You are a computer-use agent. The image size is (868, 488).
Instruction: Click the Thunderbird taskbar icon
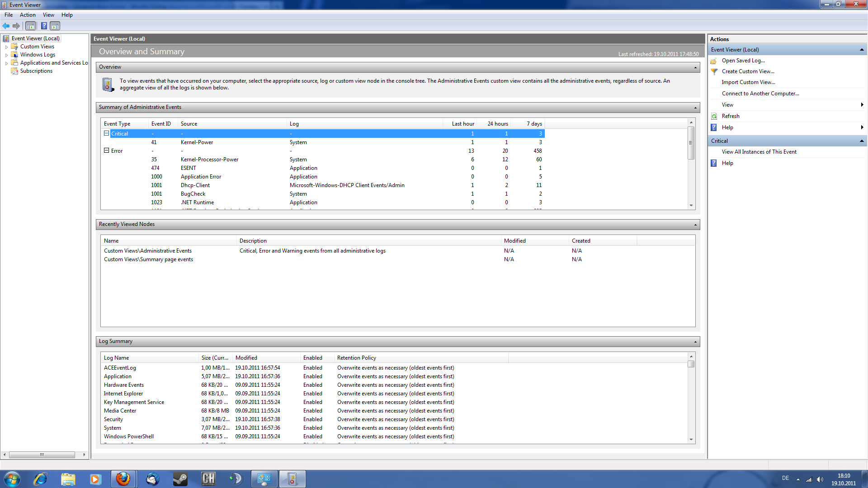point(152,479)
